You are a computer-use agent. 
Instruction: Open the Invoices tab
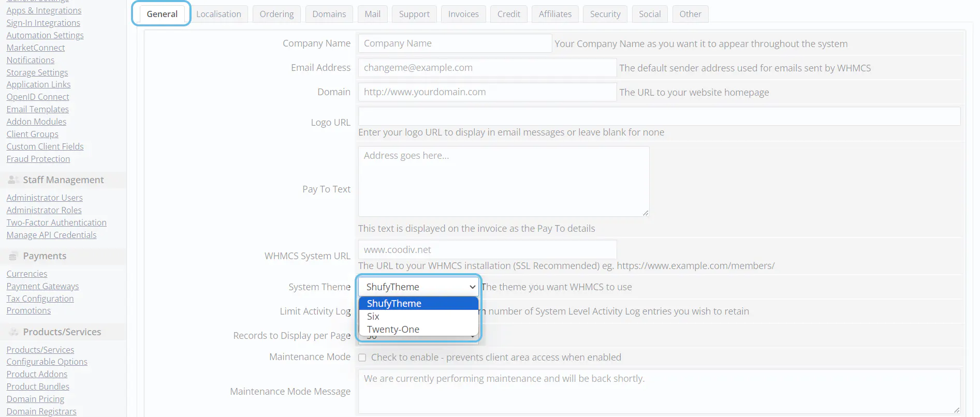point(463,14)
